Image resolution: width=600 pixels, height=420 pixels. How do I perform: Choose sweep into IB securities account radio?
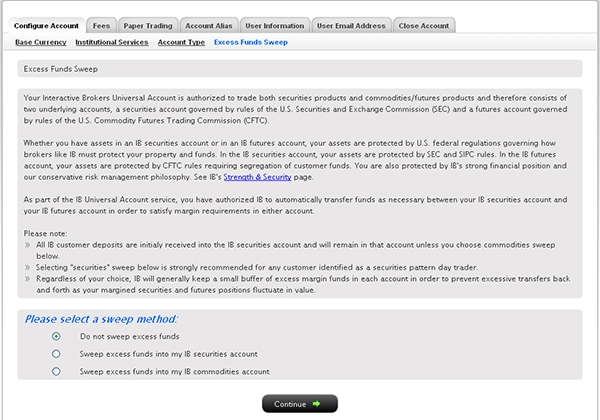pos(56,354)
